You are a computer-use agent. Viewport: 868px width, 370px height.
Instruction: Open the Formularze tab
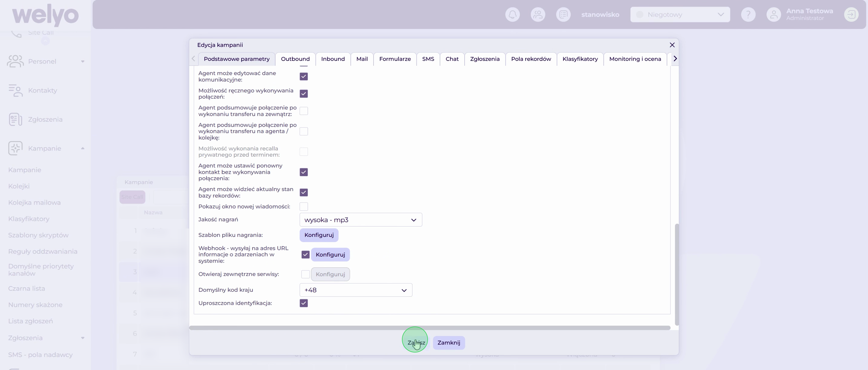pyautogui.click(x=395, y=59)
